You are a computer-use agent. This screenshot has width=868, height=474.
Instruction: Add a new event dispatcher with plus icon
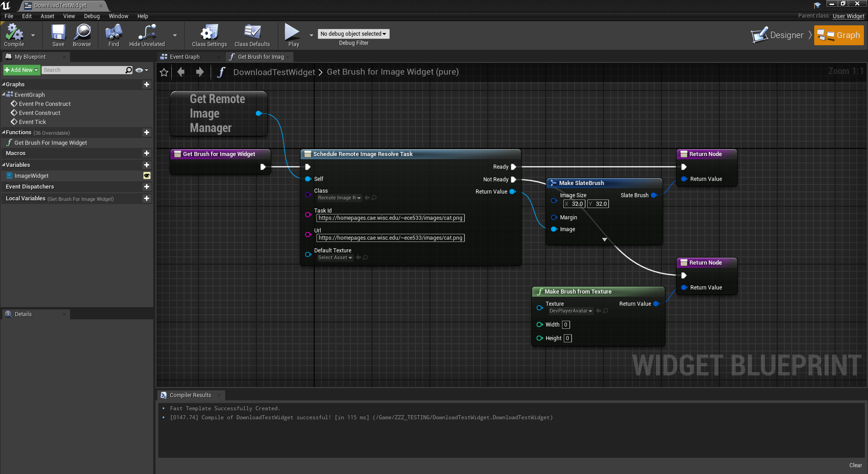146,187
